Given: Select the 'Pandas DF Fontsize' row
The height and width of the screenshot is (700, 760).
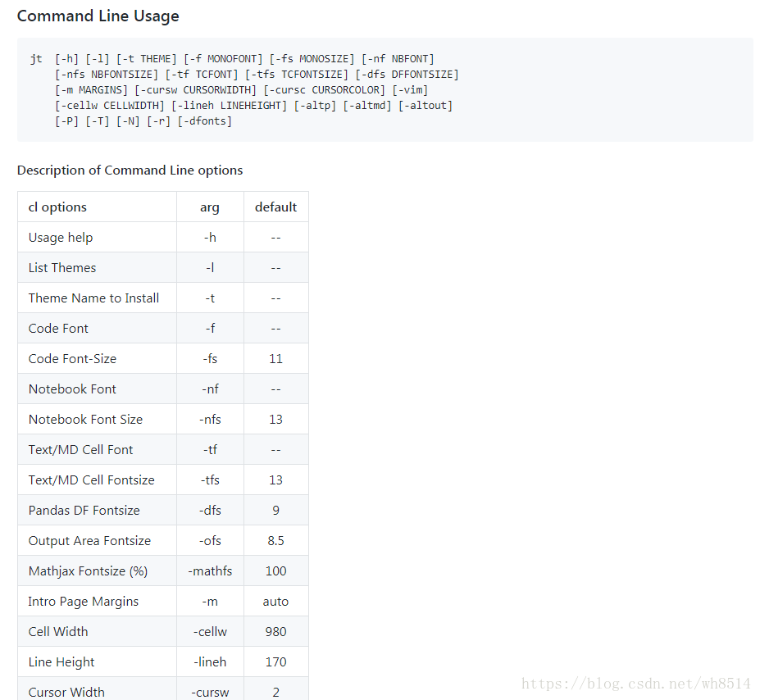Looking at the screenshot, I should [84, 510].
